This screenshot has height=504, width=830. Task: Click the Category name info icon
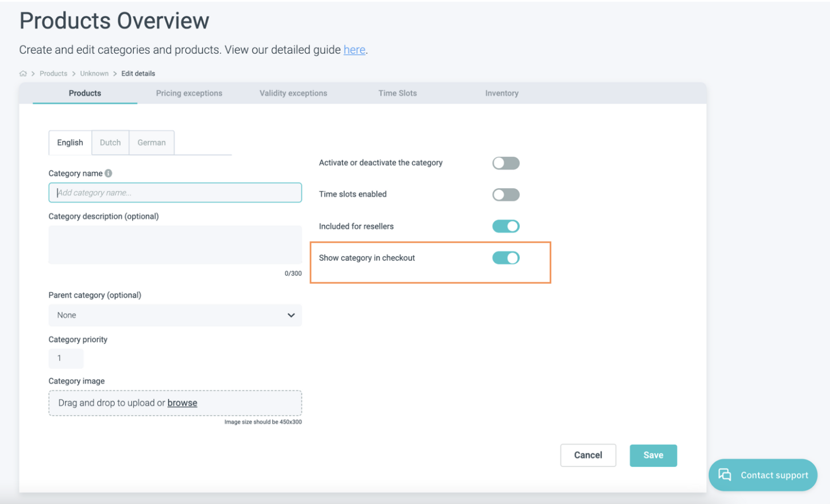pyautogui.click(x=108, y=173)
